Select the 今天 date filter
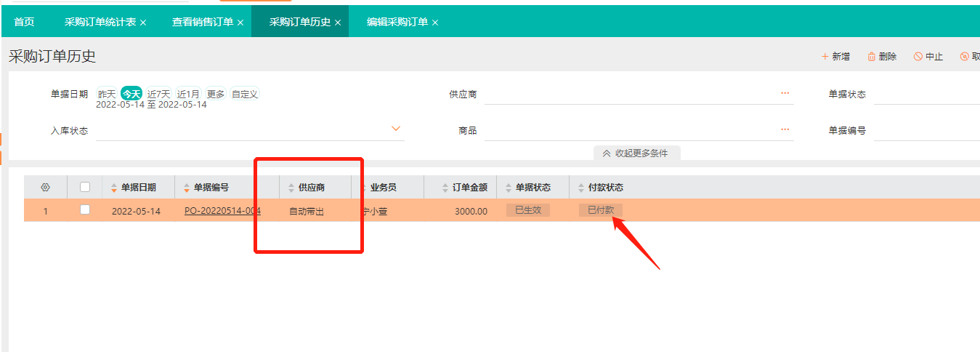 (131, 94)
